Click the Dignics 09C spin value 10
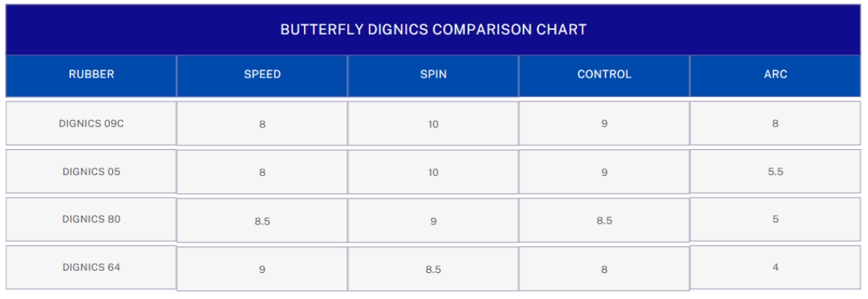Image resolution: width=868 pixels, height=299 pixels. 433,125
